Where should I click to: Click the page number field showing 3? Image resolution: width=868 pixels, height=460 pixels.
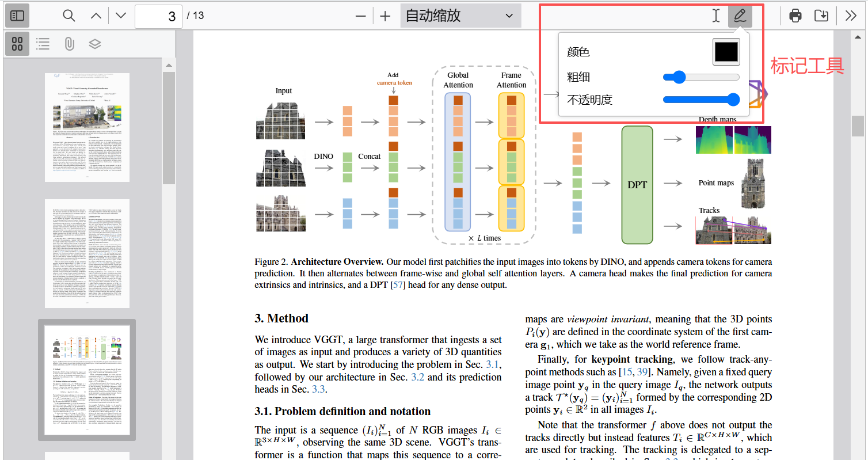pos(158,16)
